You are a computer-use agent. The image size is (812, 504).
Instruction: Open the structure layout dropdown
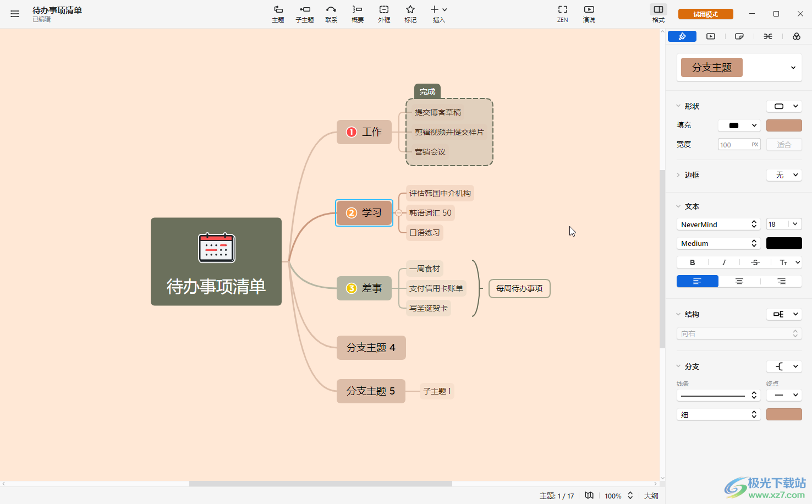coord(784,314)
